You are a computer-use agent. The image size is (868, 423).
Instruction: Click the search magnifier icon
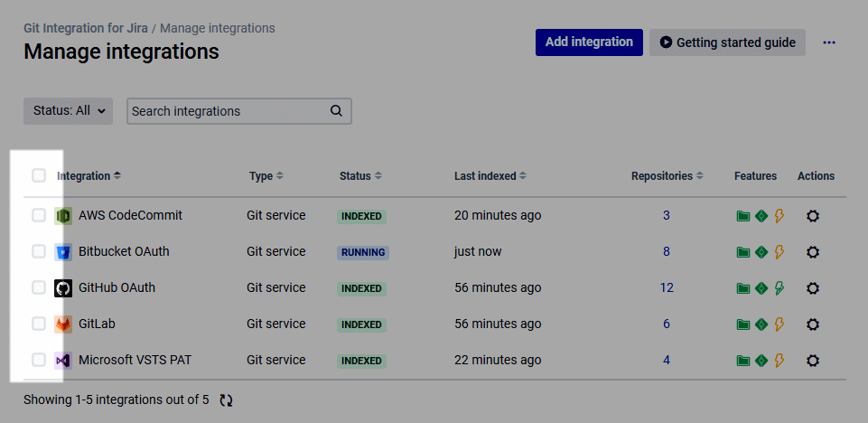(x=336, y=111)
